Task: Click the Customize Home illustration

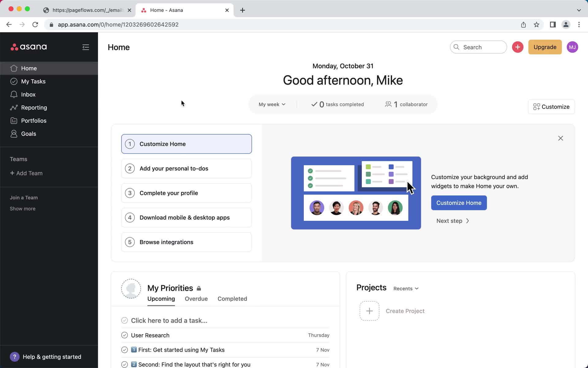Action: pos(356,193)
